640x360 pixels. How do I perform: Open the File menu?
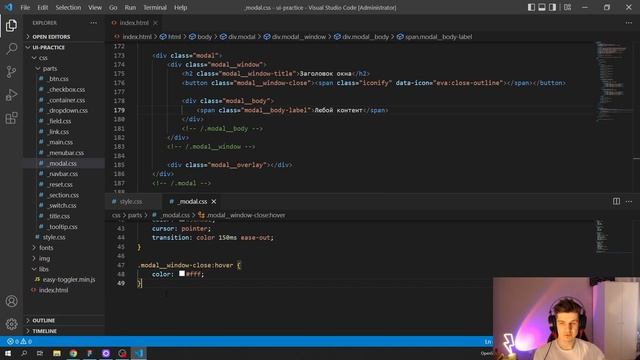[x=25, y=7]
